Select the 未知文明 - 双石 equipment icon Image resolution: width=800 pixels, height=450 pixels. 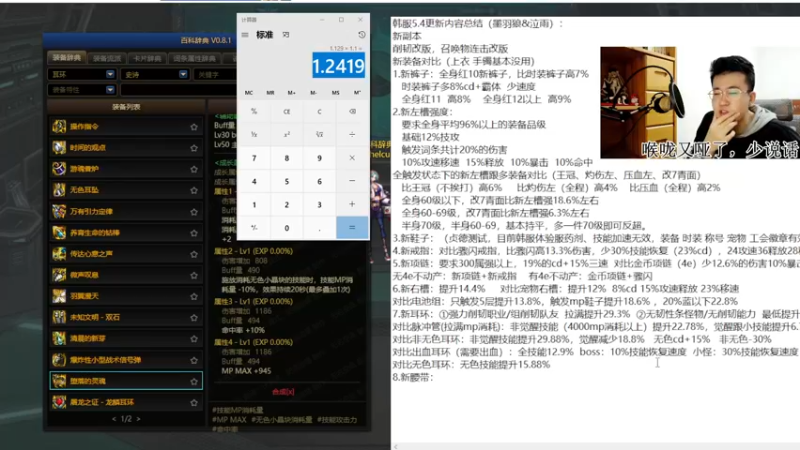click(59, 317)
